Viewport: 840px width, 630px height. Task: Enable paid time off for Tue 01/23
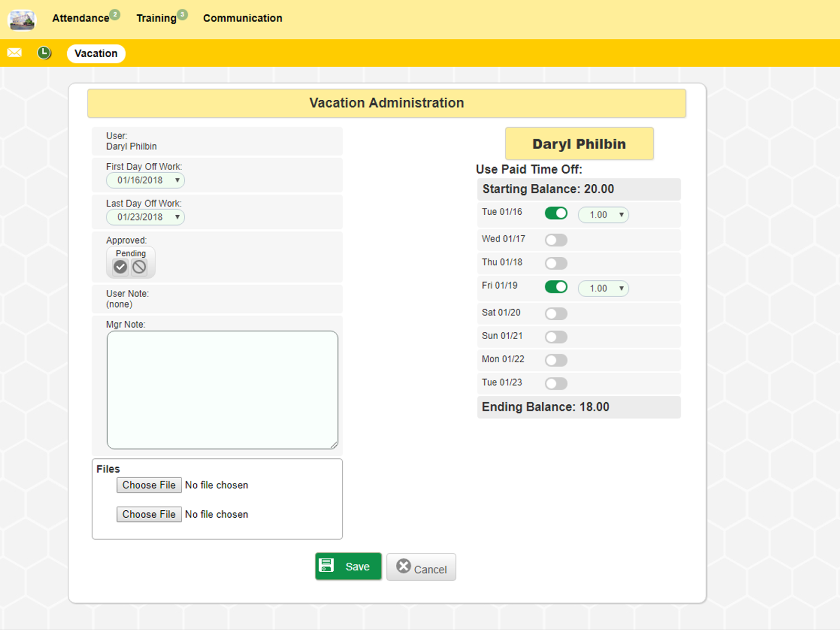coord(556,383)
